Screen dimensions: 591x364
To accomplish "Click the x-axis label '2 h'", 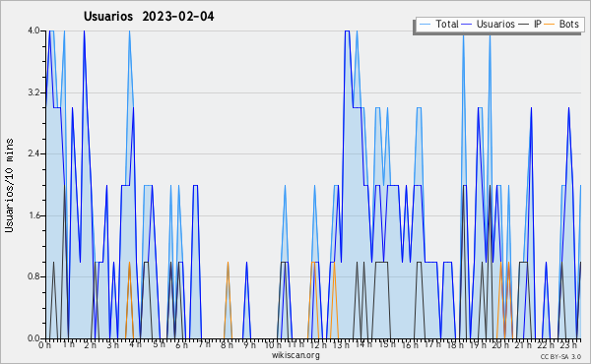I will [90, 344].
